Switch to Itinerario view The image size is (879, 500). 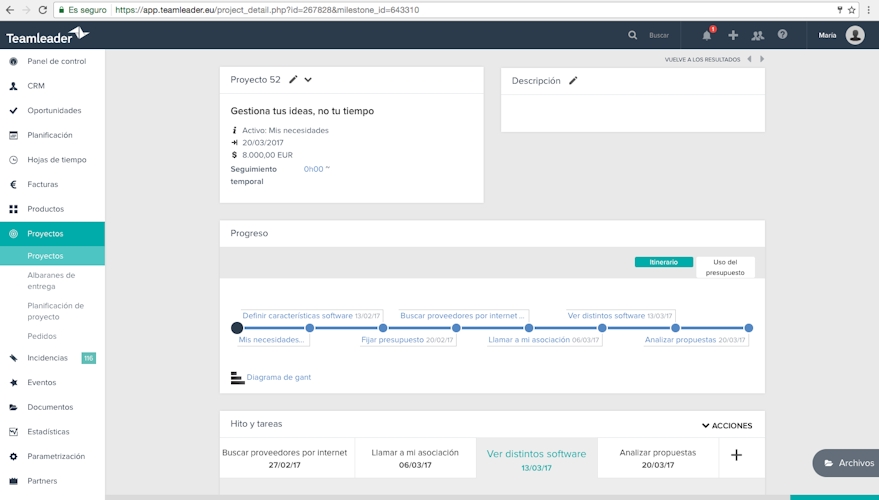point(663,262)
